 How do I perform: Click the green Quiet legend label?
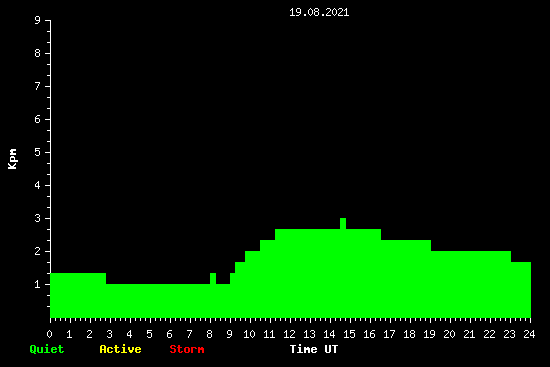[47, 349]
